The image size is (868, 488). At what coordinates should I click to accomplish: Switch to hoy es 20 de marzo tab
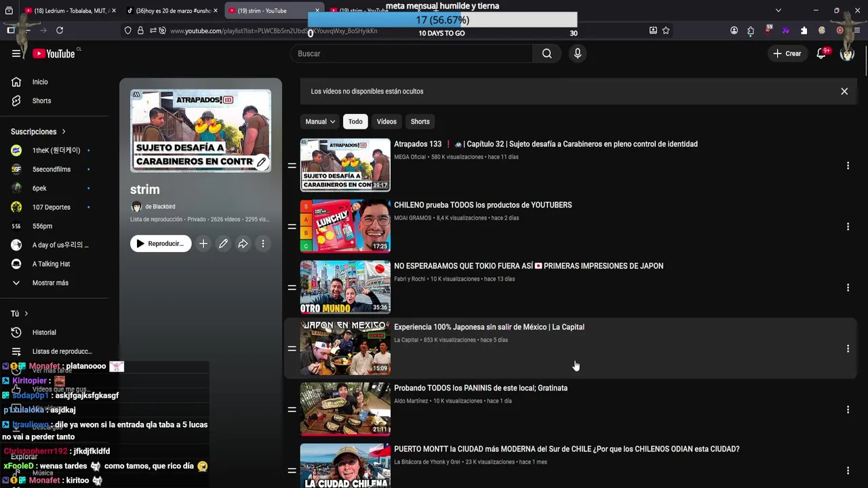tap(173, 11)
